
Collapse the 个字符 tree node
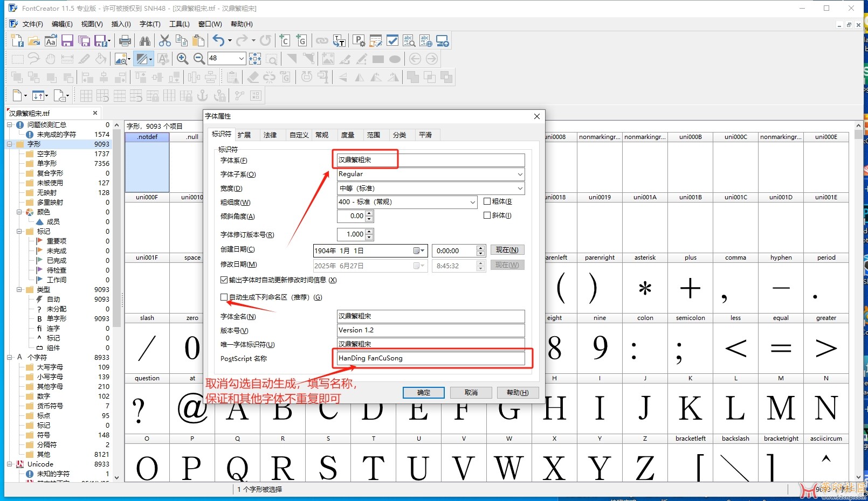tap(10, 357)
